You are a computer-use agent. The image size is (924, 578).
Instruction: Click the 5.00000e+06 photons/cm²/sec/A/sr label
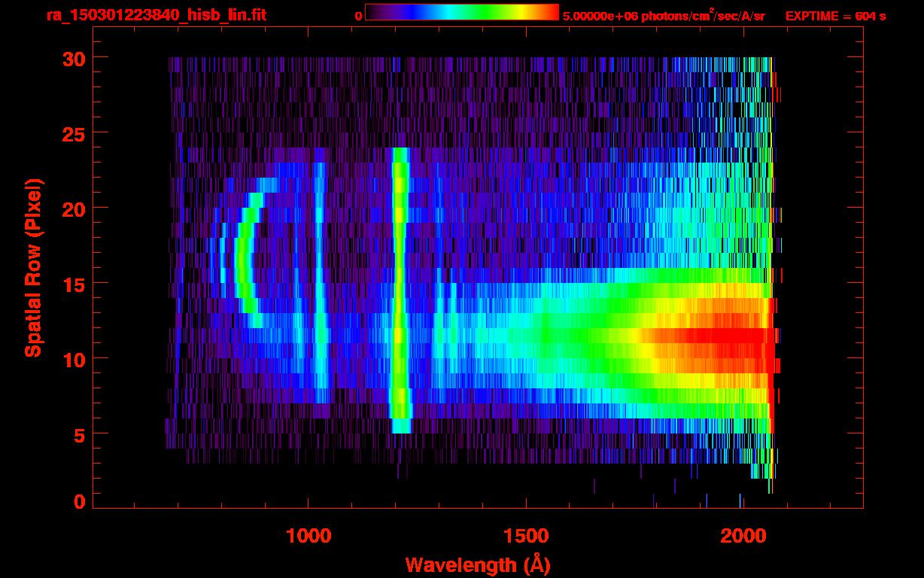tap(664, 15)
